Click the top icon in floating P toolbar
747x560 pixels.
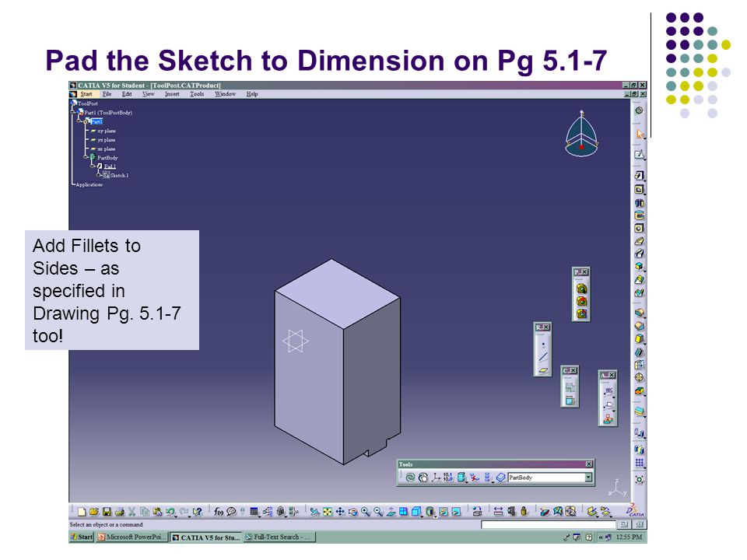click(582, 289)
